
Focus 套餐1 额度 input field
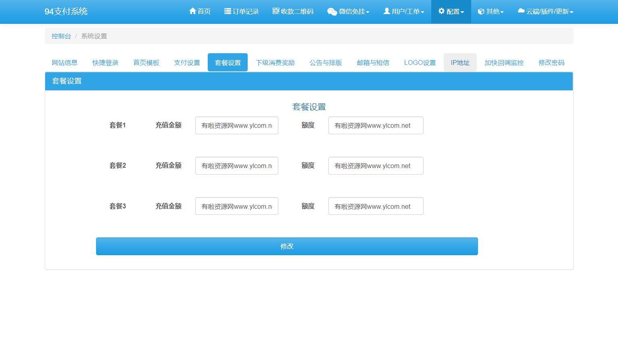pos(376,125)
